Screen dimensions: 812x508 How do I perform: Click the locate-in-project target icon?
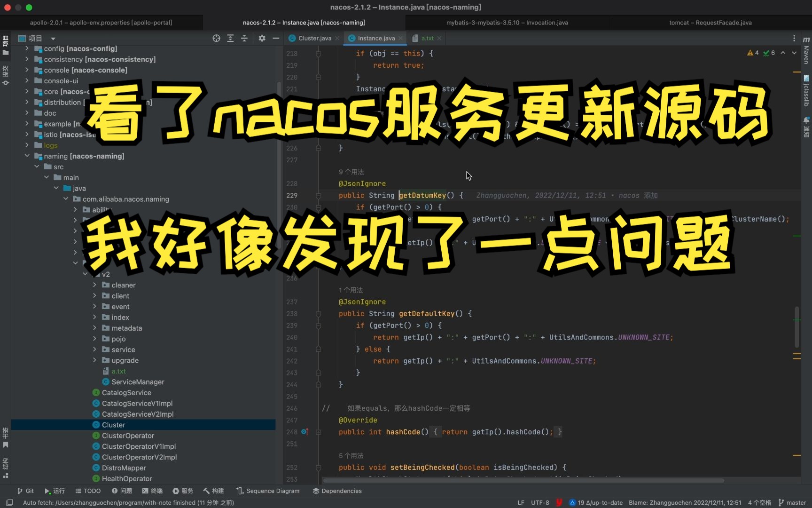(x=216, y=38)
